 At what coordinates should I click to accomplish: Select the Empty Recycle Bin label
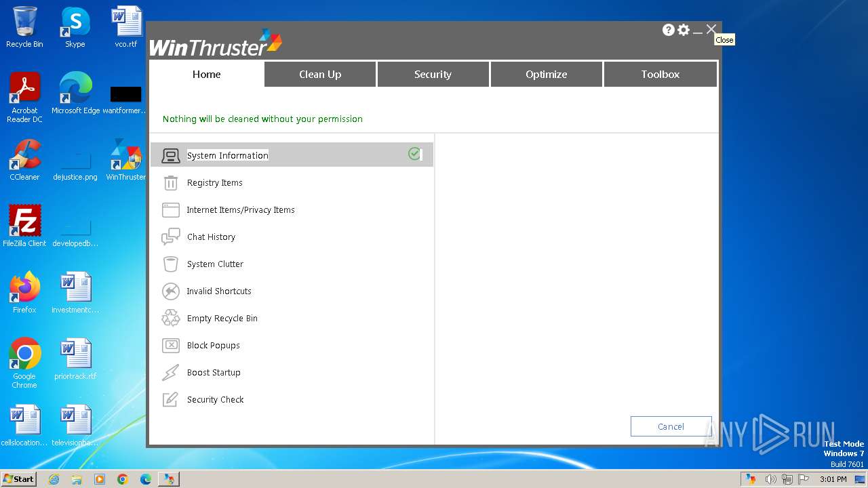click(x=222, y=319)
